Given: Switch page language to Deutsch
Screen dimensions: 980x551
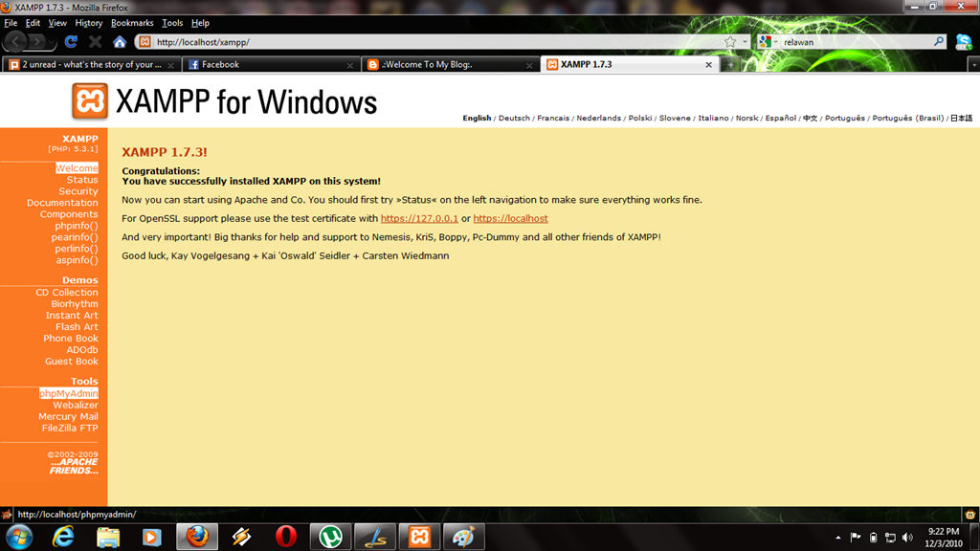Looking at the screenshot, I should click(514, 118).
